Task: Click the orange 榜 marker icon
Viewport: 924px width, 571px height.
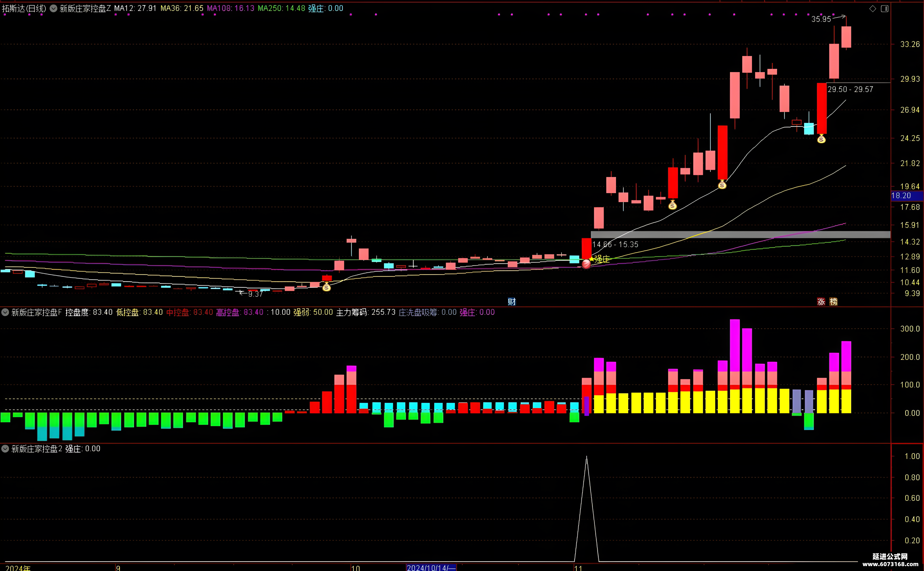Action: point(833,302)
